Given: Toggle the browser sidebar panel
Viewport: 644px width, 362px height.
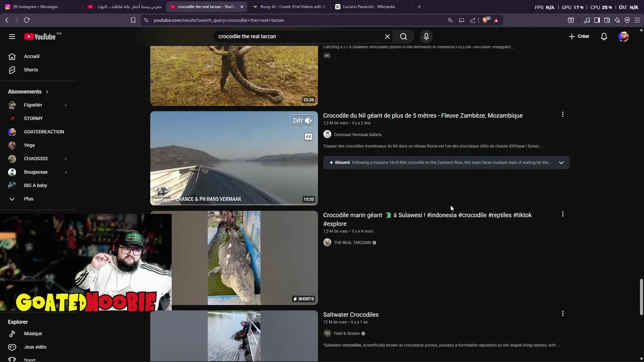Looking at the screenshot, I should [597, 20].
